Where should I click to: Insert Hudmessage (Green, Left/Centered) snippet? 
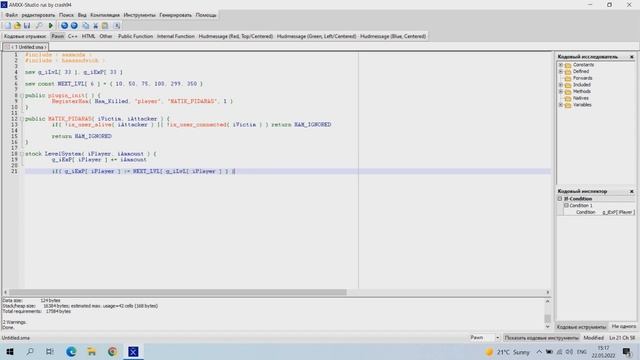(x=316, y=36)
